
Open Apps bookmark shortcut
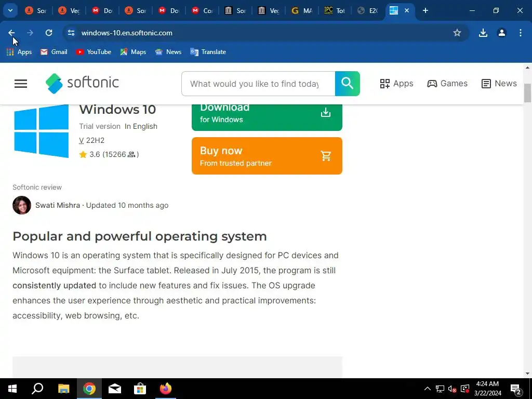click(19, 52)
